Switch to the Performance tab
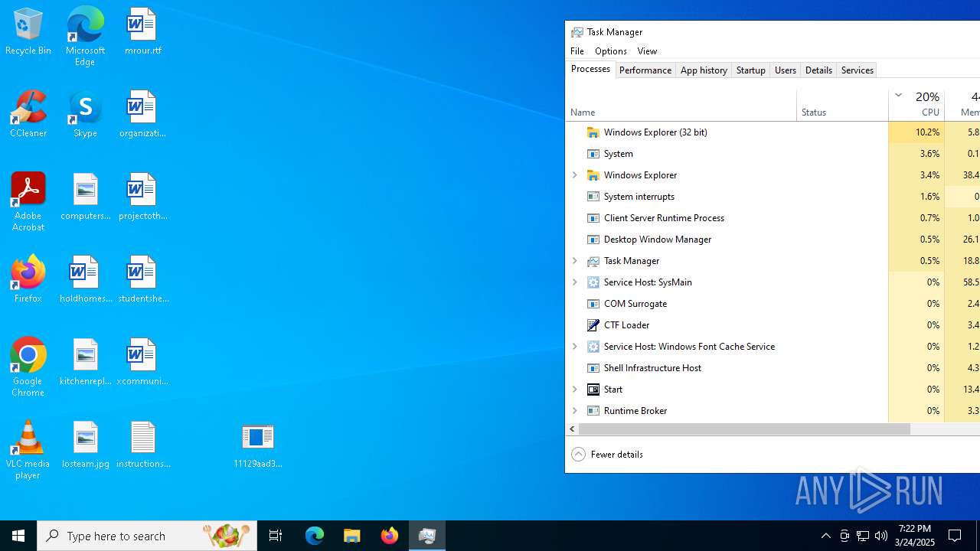Viewport: 980px width, 551px height. [x=645, y=70]
